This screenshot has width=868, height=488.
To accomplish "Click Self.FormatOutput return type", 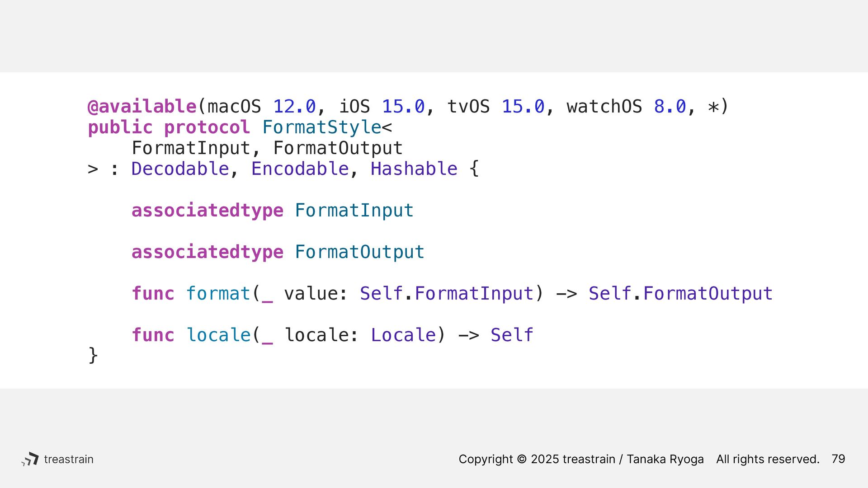I will click(680, 294).
